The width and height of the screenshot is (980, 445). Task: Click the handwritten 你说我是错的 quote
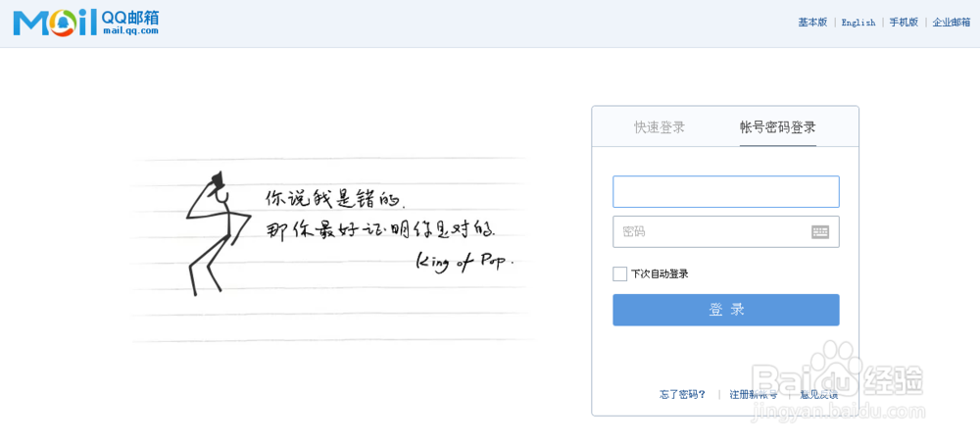(335, 198)
